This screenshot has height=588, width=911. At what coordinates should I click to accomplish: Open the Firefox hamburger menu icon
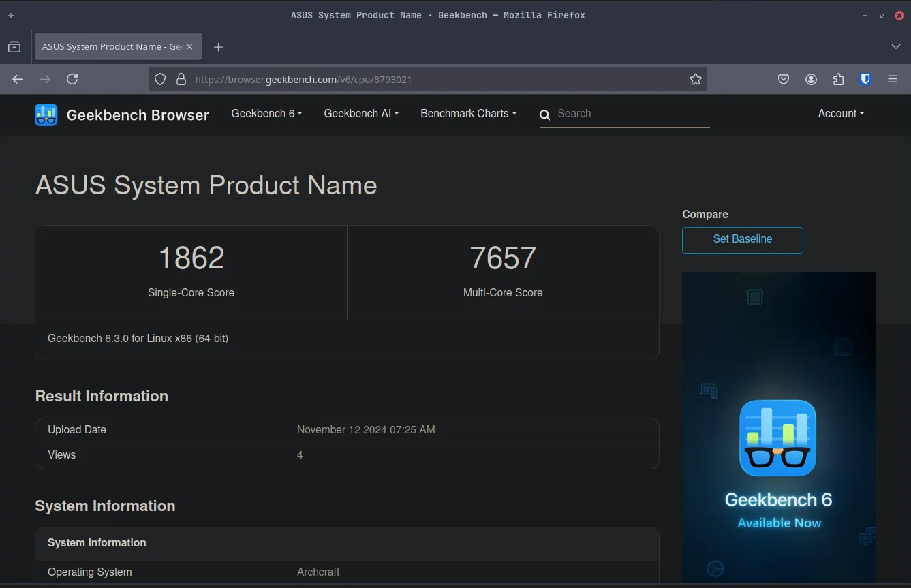(893, 79)
